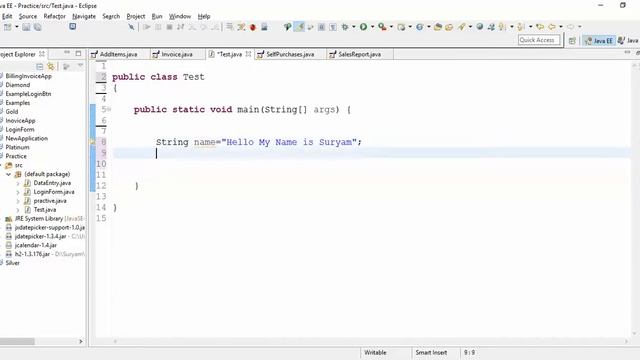Open the New wizard dropdown arrow

(x=17, y=27)
